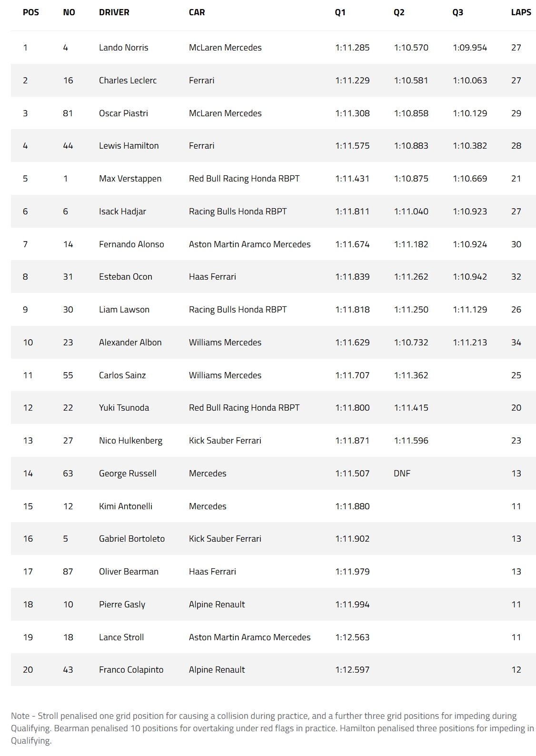Click Lance Stroll's car number 18
The height and width of the screenshot is (756, 536).
pos(68,637)
